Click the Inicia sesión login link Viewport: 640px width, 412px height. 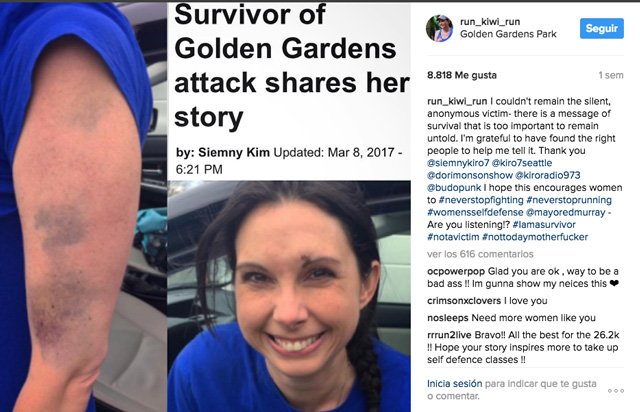454,384
